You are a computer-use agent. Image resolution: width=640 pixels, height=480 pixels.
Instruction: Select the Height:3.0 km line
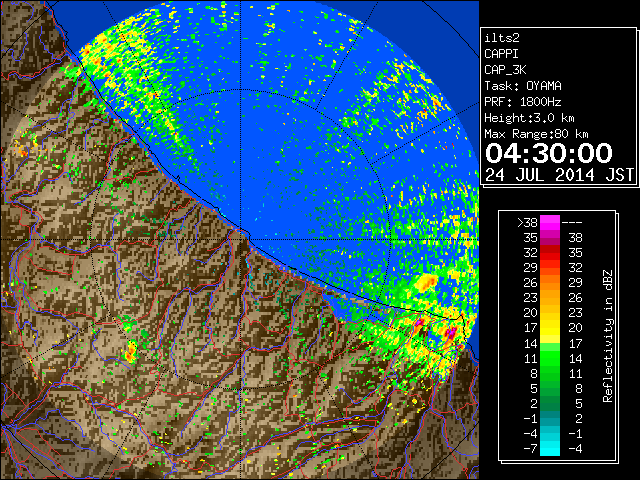click(x=529, y=118)
